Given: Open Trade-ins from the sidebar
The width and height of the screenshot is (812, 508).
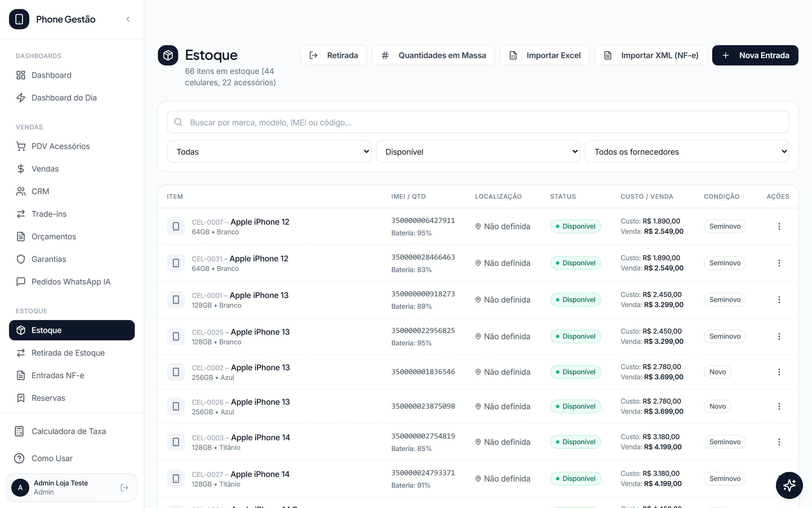Looking at the screenshot, I should pos(72,214).
